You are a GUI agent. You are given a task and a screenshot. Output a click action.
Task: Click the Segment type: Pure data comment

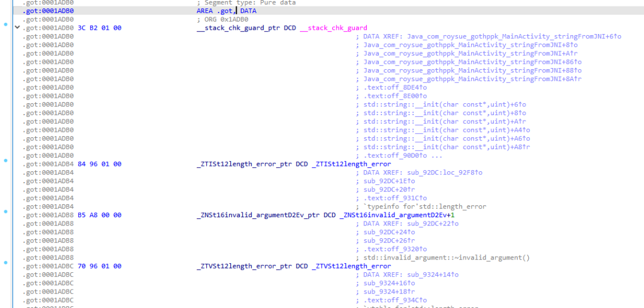[x=246, y=3]
